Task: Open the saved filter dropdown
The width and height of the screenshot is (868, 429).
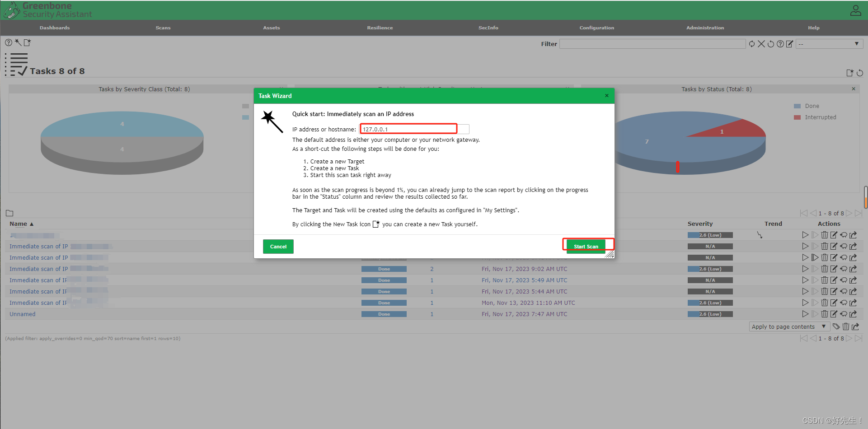Action: tap(829, 44)
